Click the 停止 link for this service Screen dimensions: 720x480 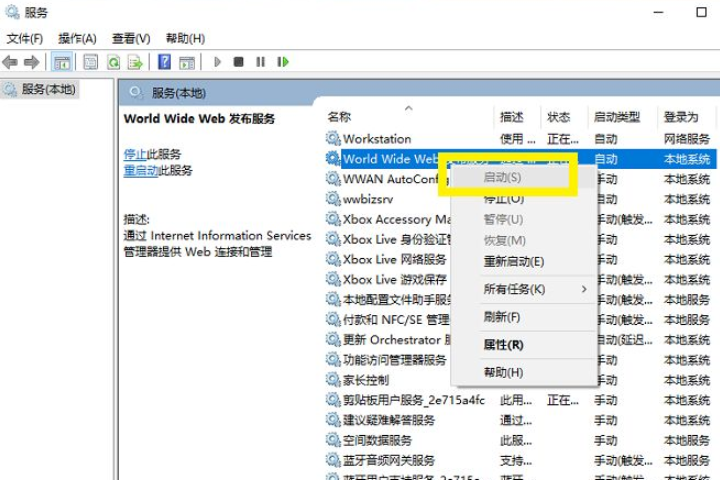click(135, 154)
